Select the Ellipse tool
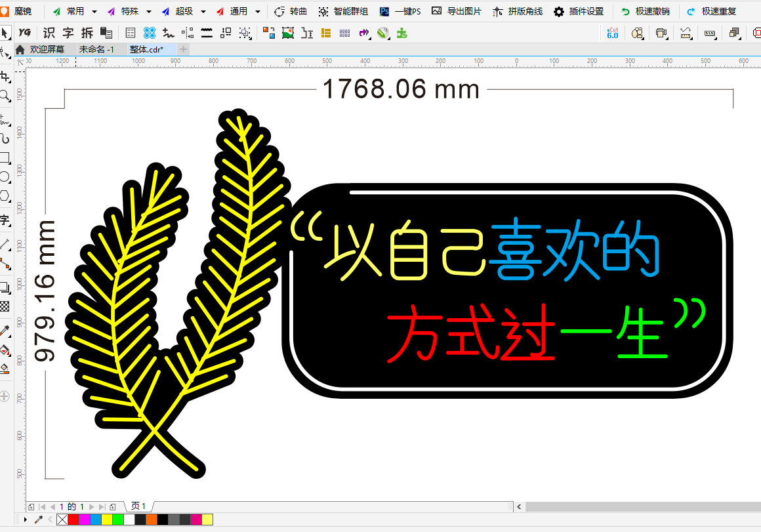The width and height of the screenshot is (761, 532). tap(5, 176)
